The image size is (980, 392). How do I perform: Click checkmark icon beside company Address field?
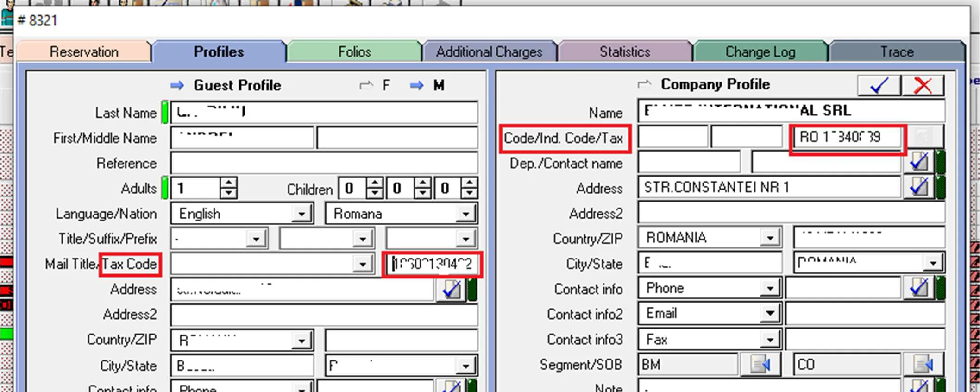coord(919,187)
